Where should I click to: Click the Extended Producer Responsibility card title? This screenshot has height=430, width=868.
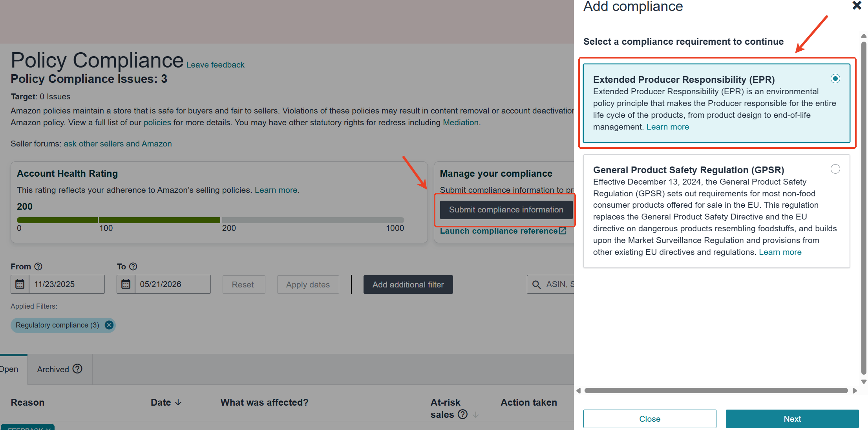click(684, 80)
